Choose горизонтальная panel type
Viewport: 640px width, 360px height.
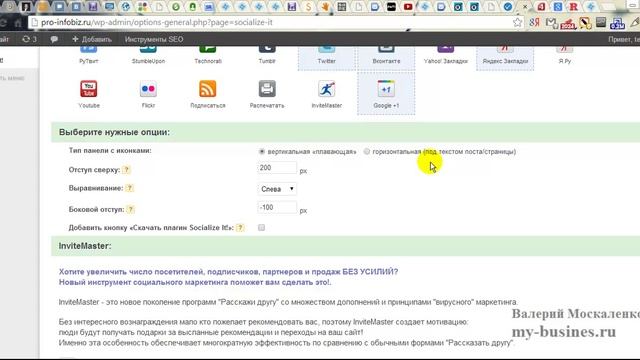(367, 151)
